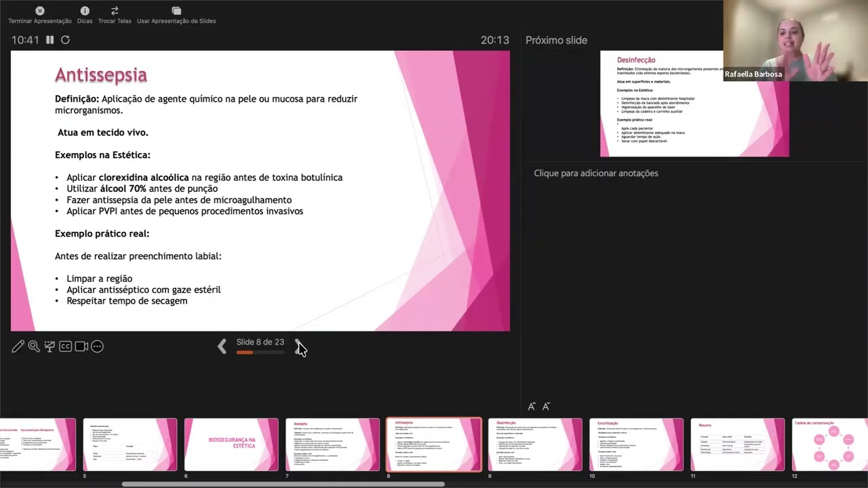
Task: Click the 'Exemplos na Estética:' heading
Action: pos(102,155)
